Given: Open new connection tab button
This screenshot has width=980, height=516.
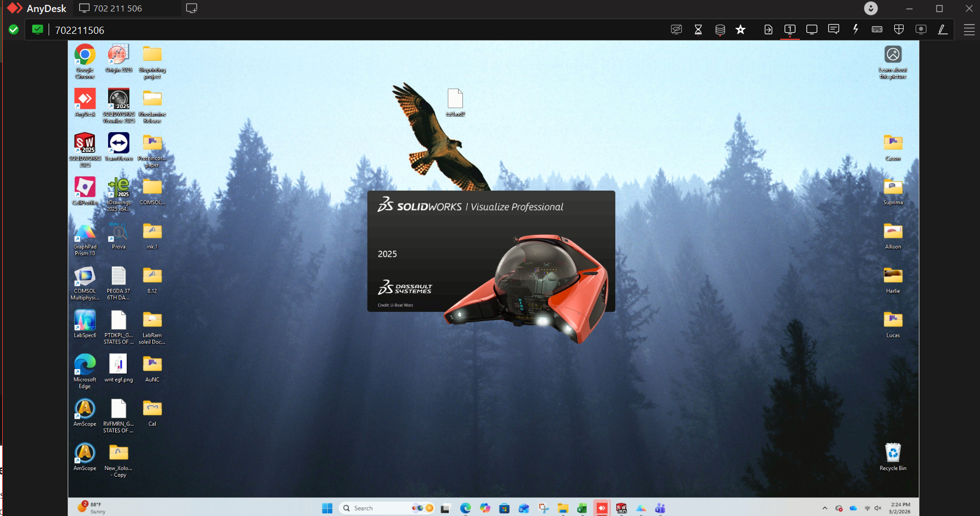Looking at the screenshot, I should (x=192, y=8).
